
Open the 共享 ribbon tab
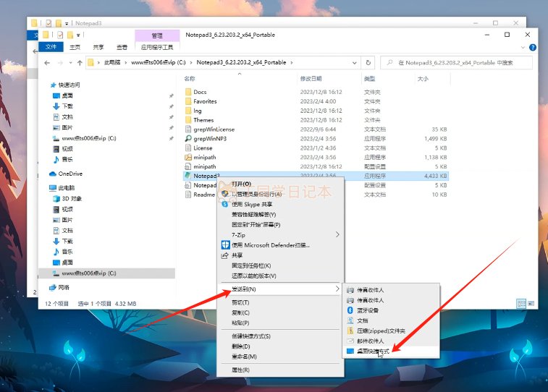(x=98, y=47)
